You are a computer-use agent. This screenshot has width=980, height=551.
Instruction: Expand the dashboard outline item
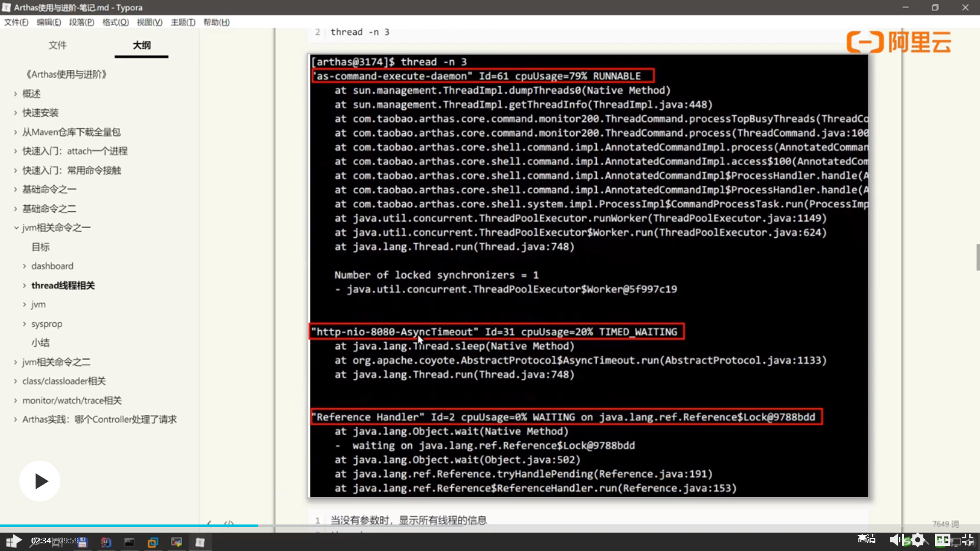(24, 266)
